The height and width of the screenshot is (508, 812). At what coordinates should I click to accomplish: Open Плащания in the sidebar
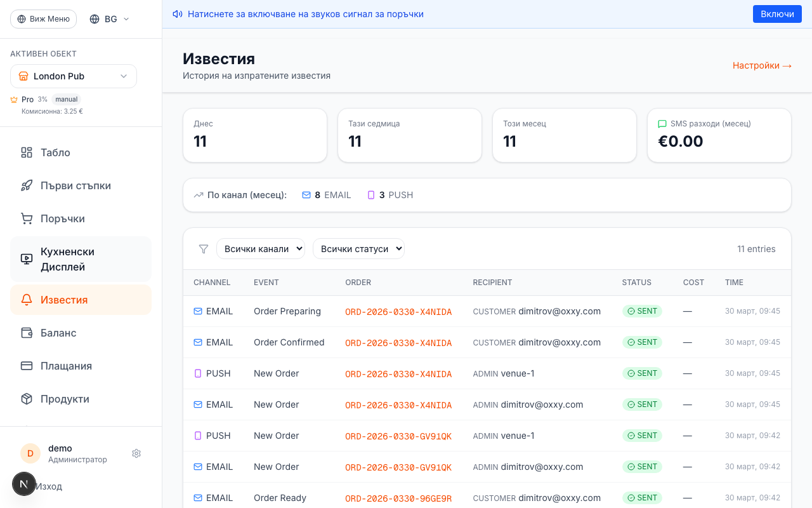point(66,366)
